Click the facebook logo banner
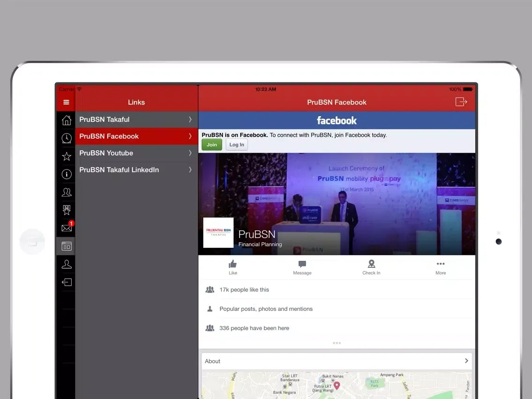This screenshot has width=532, height=399. [x=337, y=120]
